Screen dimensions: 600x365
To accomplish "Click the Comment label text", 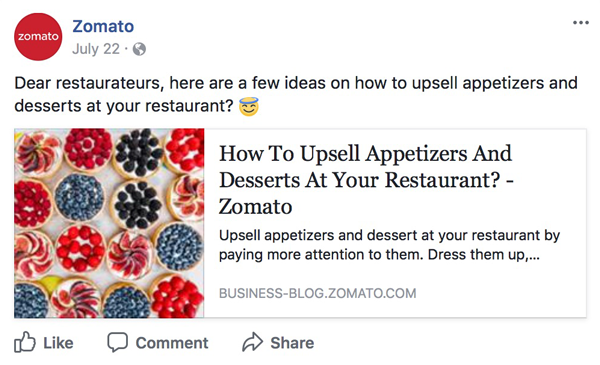I will [x=172, y=343].
